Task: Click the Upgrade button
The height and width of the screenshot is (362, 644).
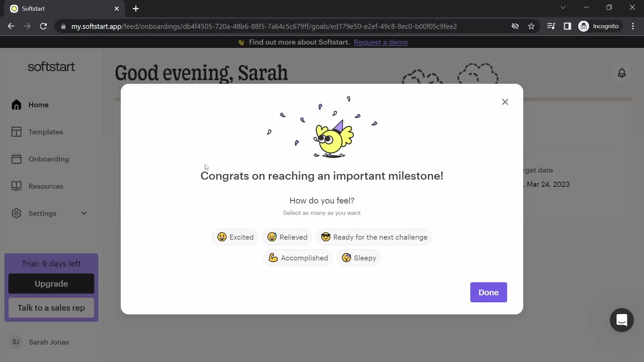Action: (51, 284)
